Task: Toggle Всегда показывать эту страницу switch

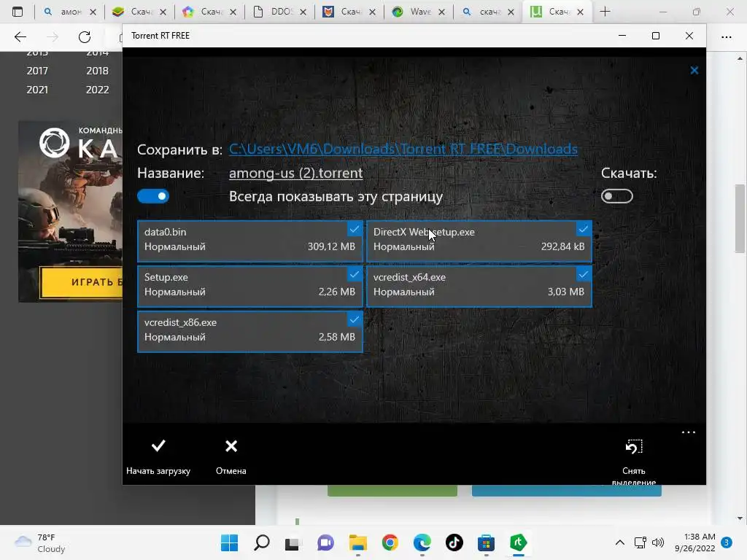Action: click(x=153, y=196)
